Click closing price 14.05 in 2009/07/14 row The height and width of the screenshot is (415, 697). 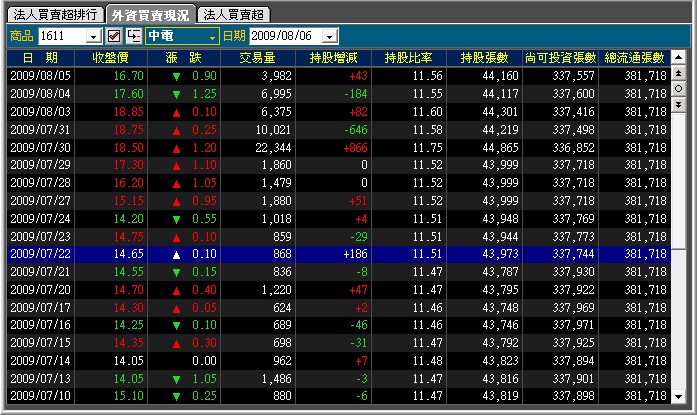point(128,361)
